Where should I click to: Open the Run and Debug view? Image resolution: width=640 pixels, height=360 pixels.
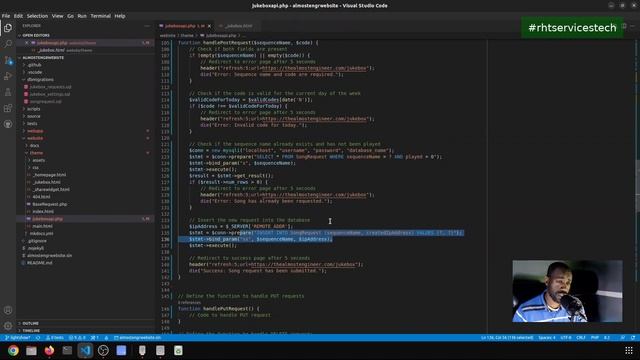8,76
